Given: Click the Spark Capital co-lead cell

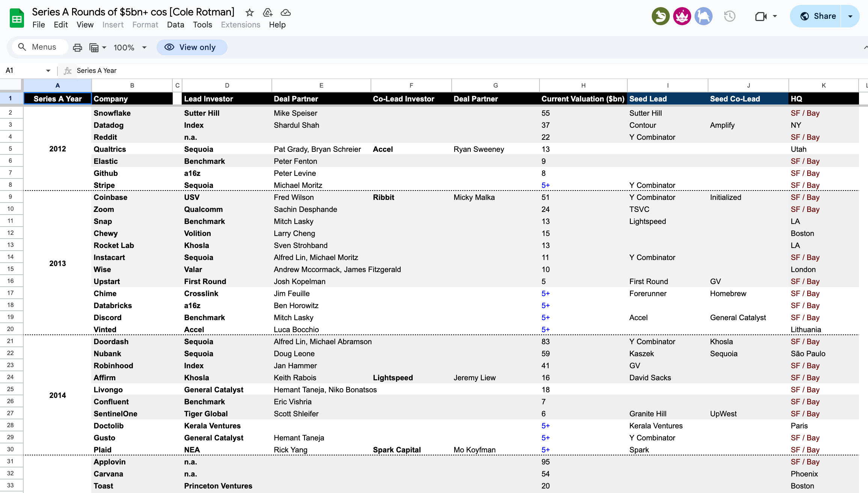Looking at the screenshot, I should (x=411, y=450).
